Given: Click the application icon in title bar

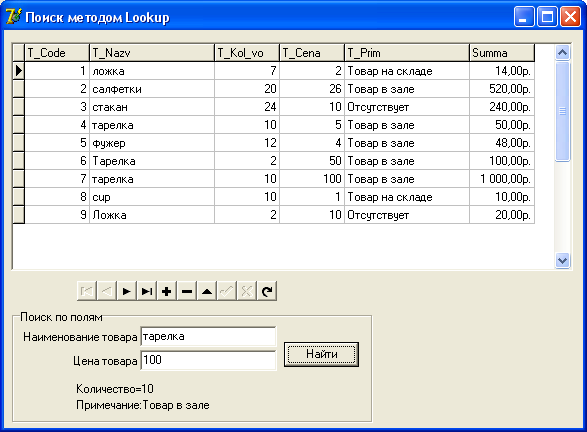Looking at the screenshot, I should pos(13,17).
